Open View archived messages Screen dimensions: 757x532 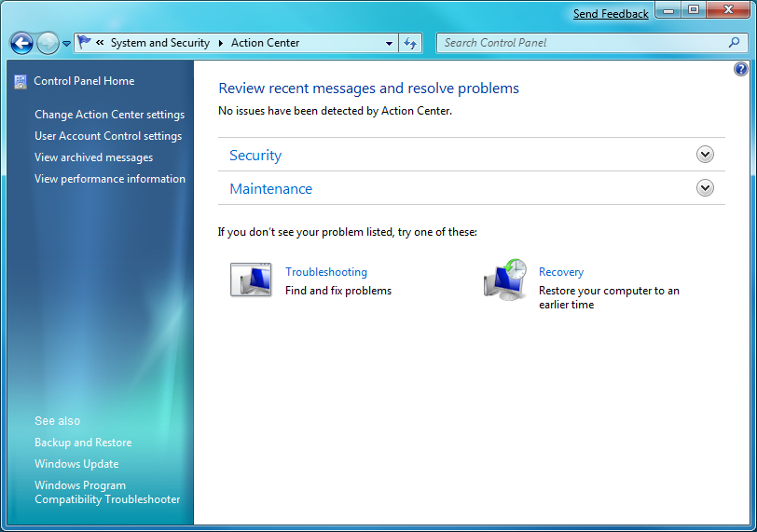click(93, 157)
